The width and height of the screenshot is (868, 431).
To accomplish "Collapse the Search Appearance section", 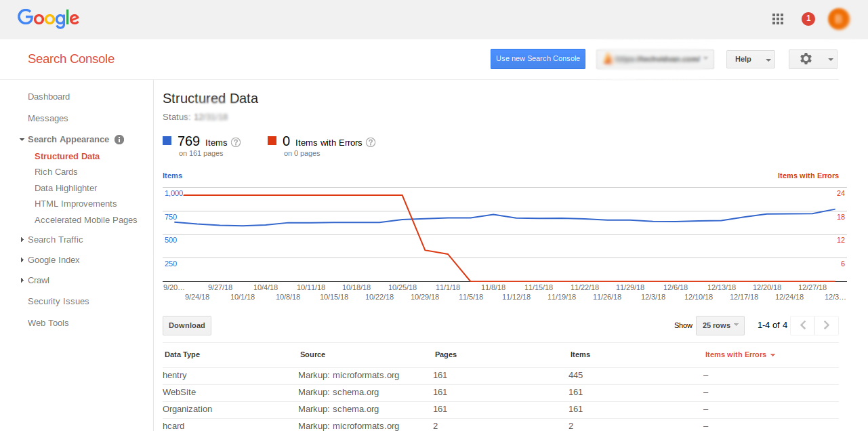I will [22, 140].
